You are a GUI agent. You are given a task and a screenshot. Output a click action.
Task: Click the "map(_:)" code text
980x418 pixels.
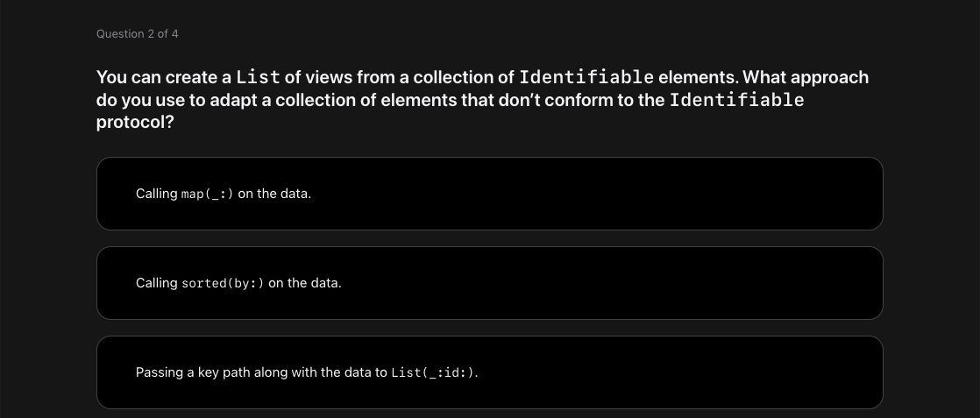pyautogui.click(x=208, y=194)
